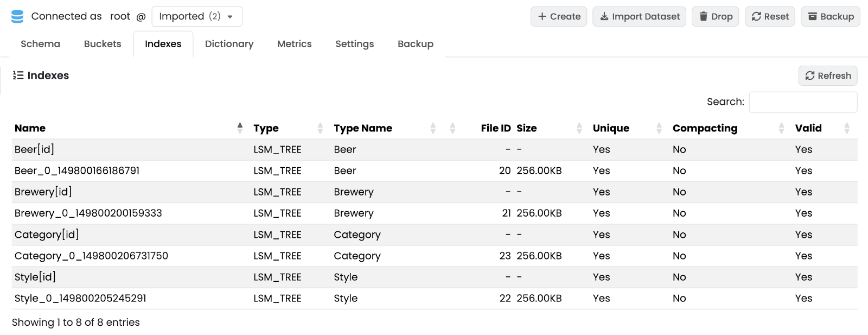Click the root username label
The height and width of the screenshot is (335, 868).
(120, 16)
